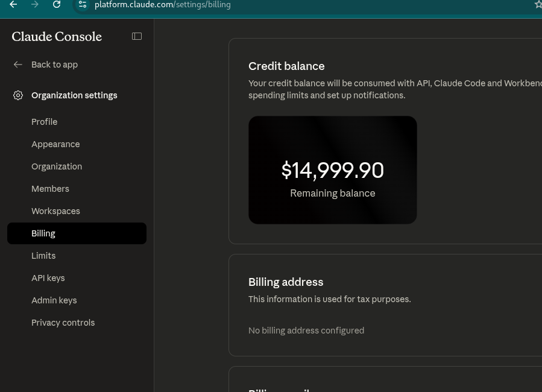Open Workspaces page
This screenshot has height=392, width=542.
(x=55, y=211)
